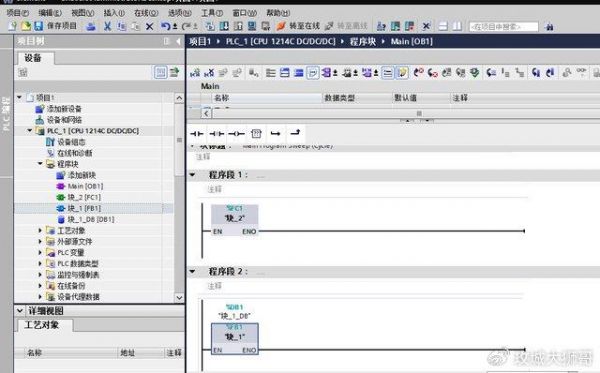Expand the 监控与强制表 folder
The image size is (600, 373).
(x=40, y=275)
